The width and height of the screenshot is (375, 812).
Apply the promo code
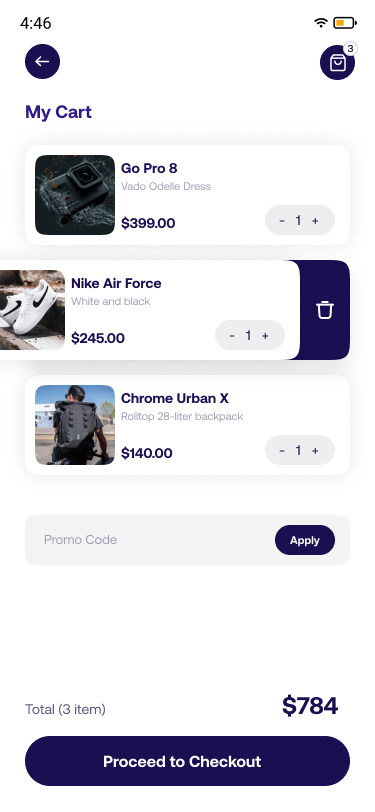coord(305,540)
